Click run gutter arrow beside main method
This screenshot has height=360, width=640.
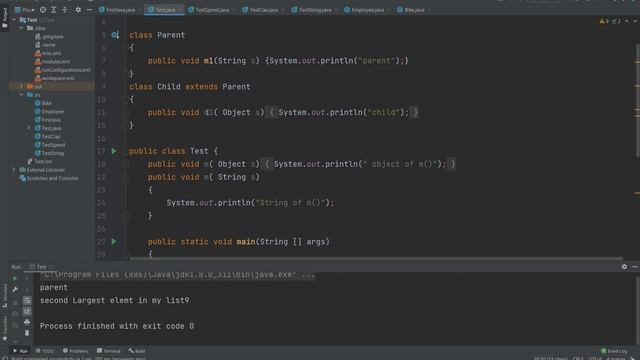[x=114, y=242]
